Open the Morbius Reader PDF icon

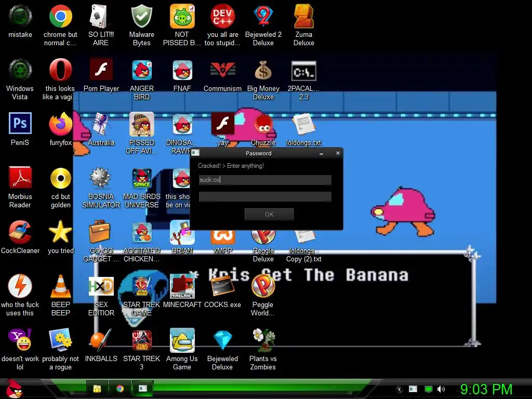point(20,178)
